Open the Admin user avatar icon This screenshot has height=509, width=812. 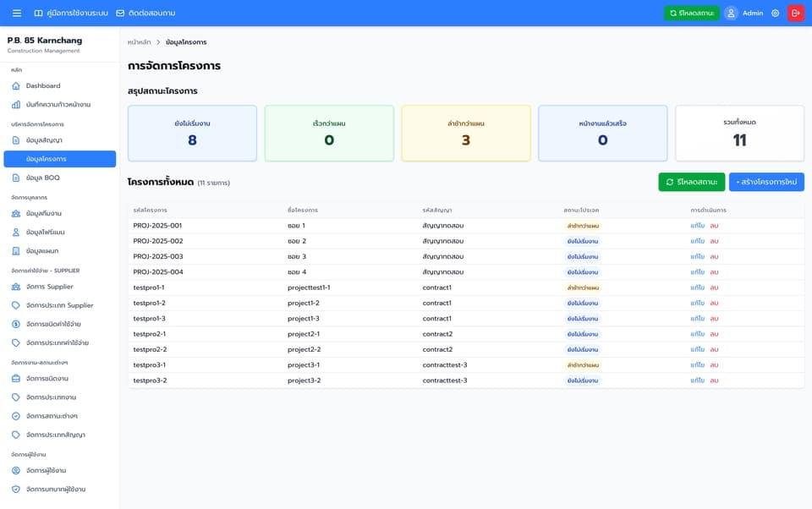pyautogui.click(x=731, y=13)
